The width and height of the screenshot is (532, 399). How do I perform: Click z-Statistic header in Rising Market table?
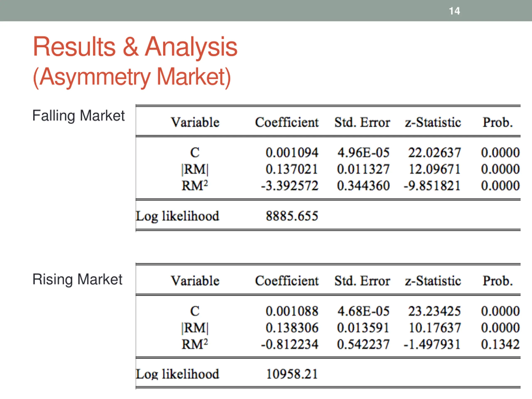(x=433, y=281)
